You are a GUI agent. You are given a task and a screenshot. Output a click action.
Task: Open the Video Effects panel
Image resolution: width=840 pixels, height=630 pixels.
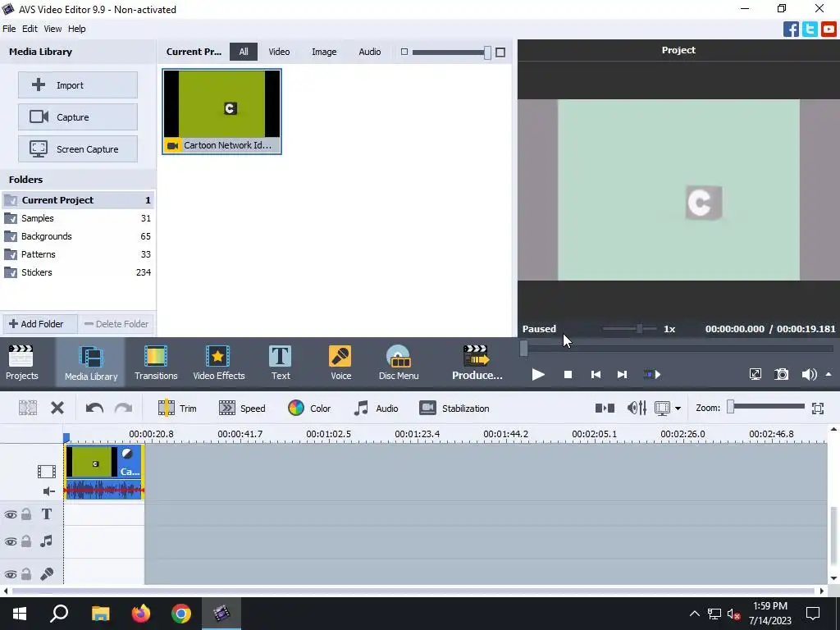pyautogui.click(x=218, y=363)
